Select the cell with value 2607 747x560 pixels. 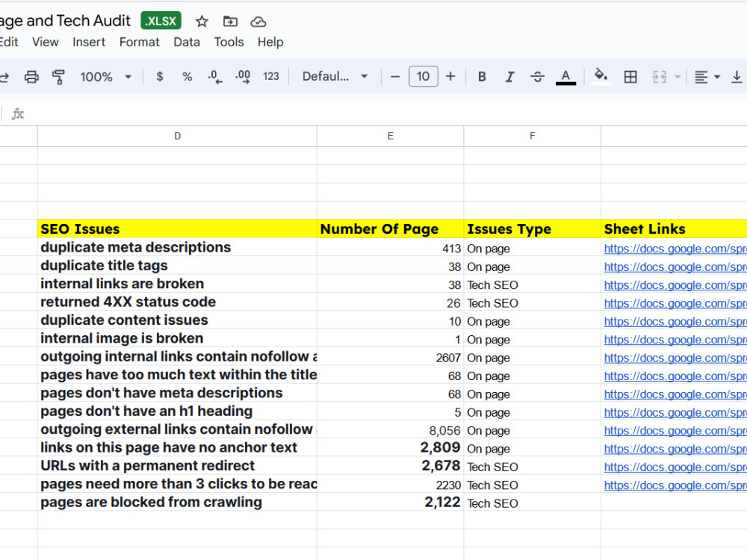click(x=390, y=358)
